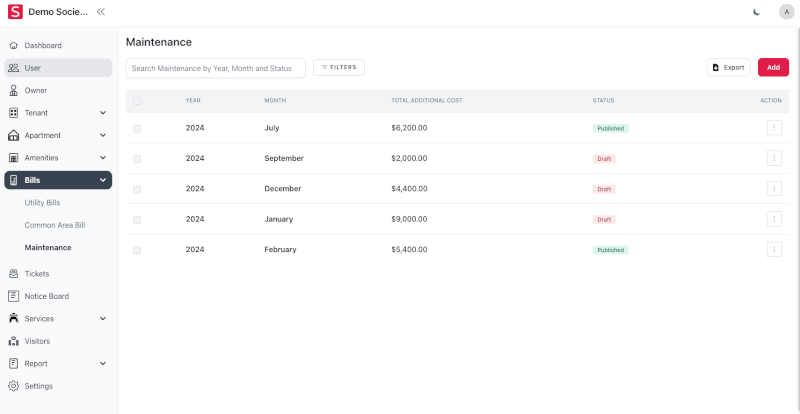
Task: Expand the Report submenu
Action: click(x=103, y=363)
